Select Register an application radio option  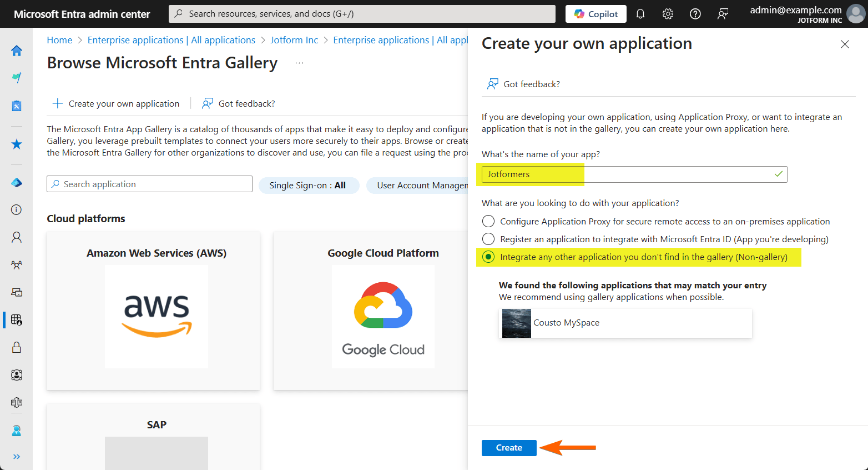click(488, 239)
